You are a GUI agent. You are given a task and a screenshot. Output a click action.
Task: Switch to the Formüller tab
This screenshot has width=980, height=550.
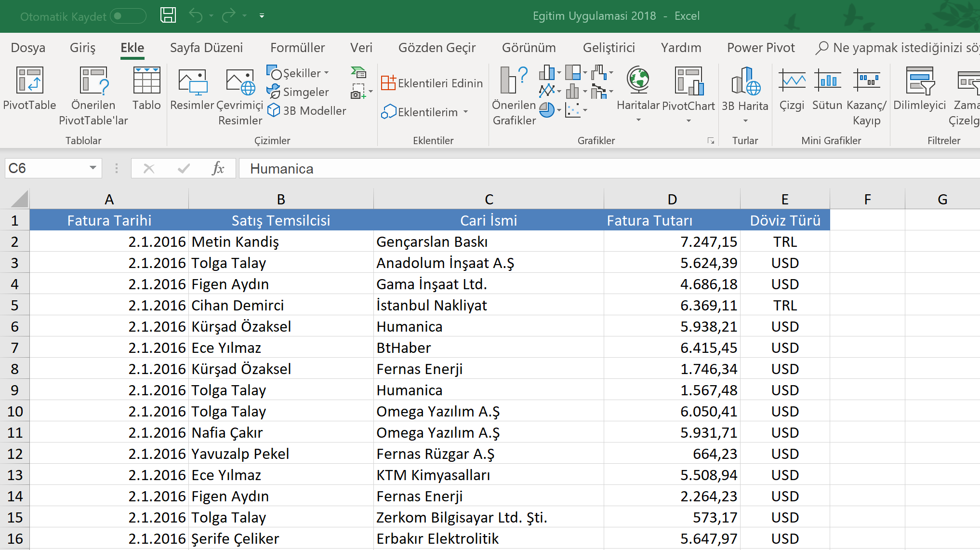[x=297, y=48]
